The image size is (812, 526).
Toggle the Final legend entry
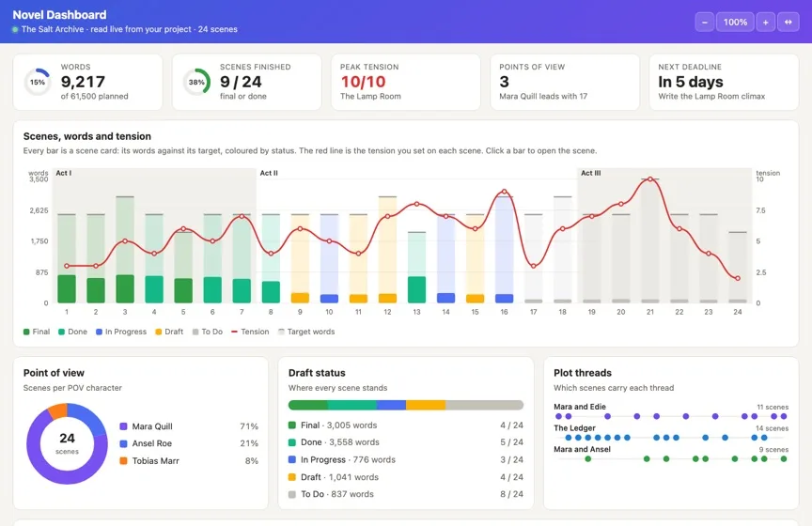point(37,332)
